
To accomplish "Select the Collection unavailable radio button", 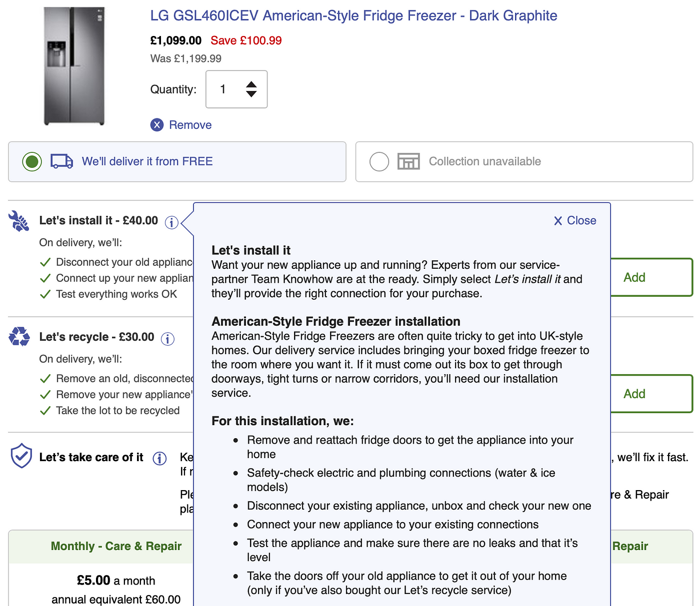I will point(379,161).
